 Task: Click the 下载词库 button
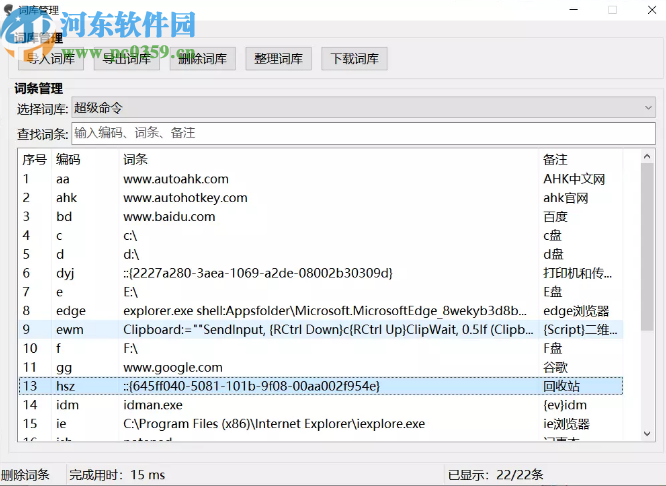coord(354,59)
